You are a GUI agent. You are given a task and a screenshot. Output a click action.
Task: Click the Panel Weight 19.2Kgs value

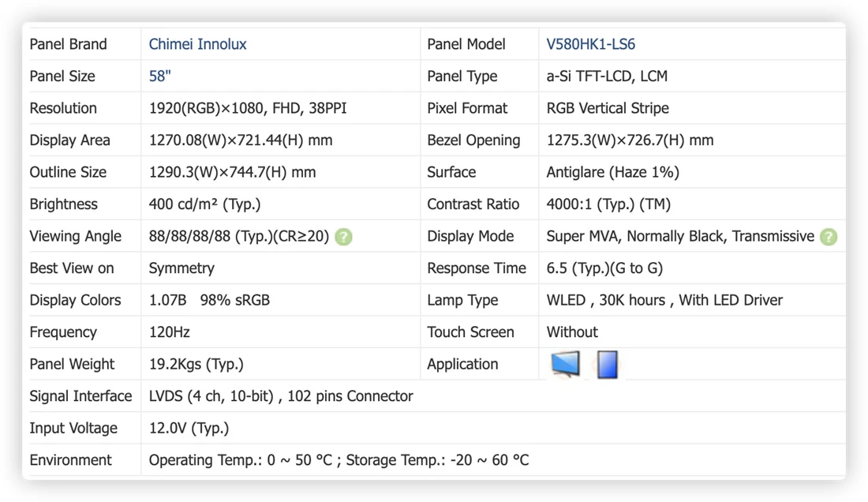coord(196,364)
